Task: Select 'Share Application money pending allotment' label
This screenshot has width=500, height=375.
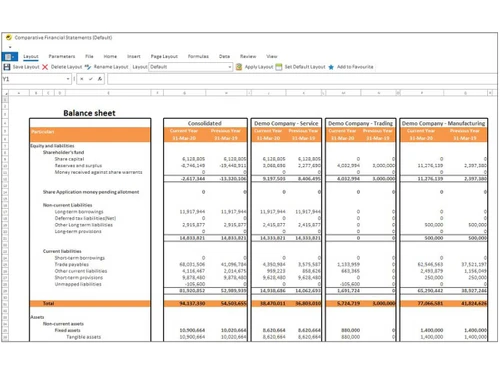Action: 91,192
